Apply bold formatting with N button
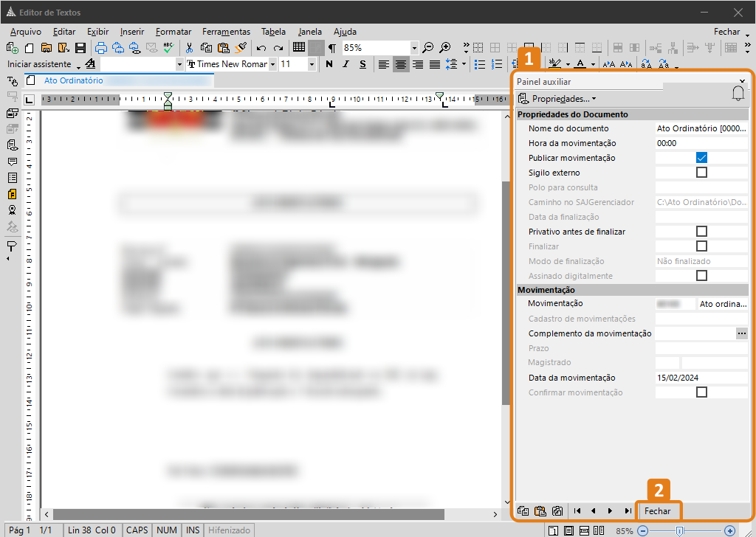The image size is (756, 537). tap(329, 64)
